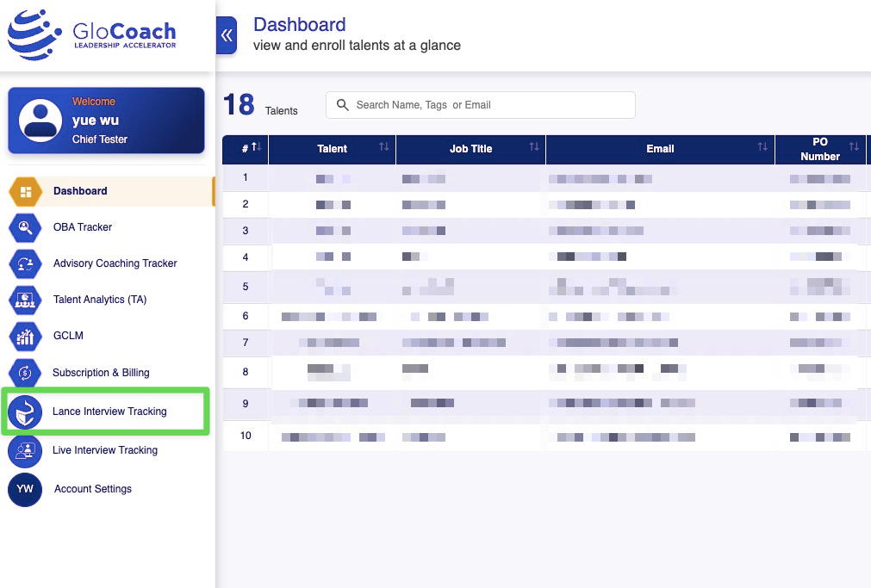The height and width of the screenshot is (588, 871).
Task: Sort table by # column arrows
Action: [256, 146]
